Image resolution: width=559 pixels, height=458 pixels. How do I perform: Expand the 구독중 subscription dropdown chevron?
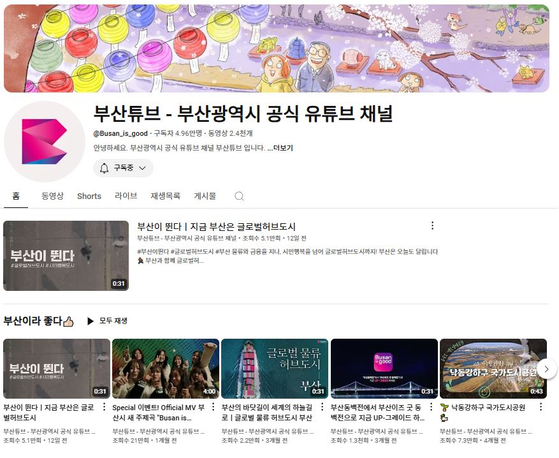(x=142, y=168)
